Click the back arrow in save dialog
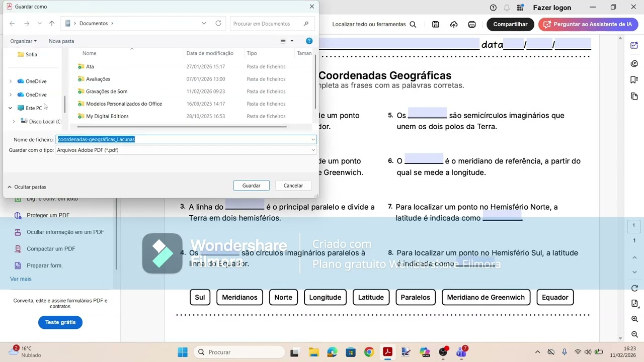 pyautogui.click(x=12, y=24)
